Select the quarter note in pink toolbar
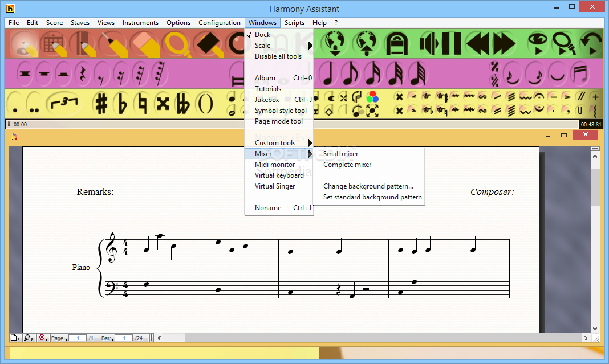 pyautogui.click(x=328, y=73)
